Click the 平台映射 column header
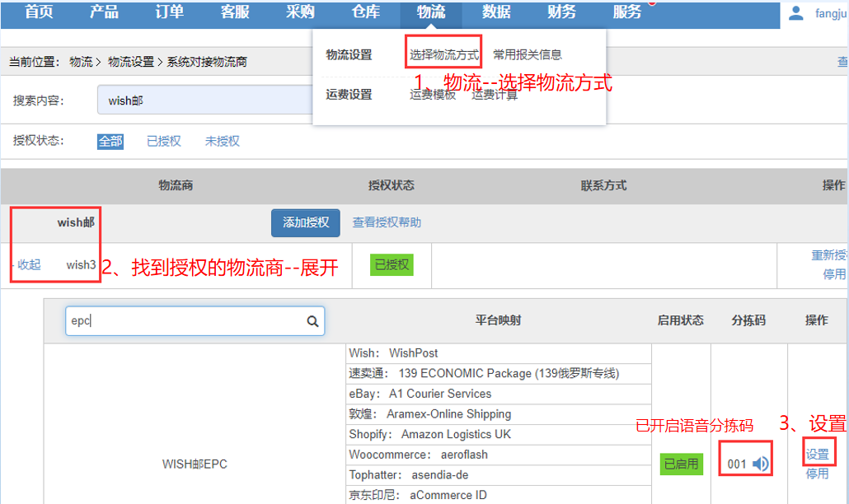Image resolution: width=849 pixels, height=504 pixels. click(498, 320)
